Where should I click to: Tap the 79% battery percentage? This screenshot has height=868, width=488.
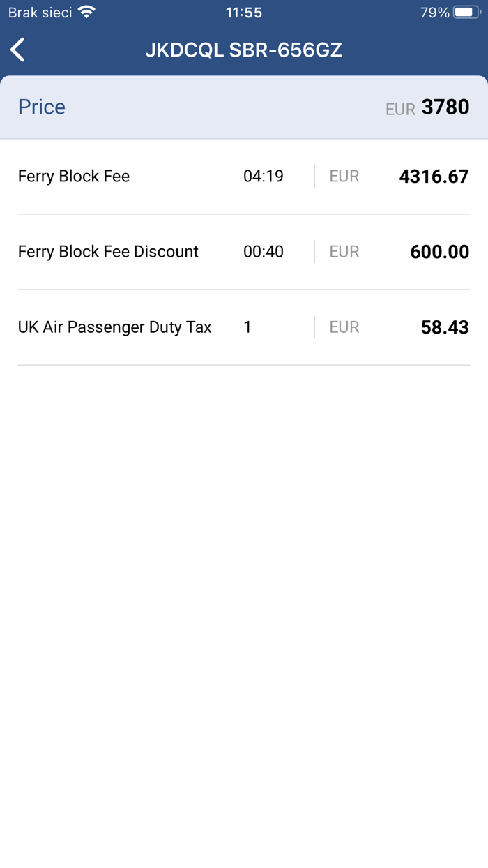(x=435, y=13)
